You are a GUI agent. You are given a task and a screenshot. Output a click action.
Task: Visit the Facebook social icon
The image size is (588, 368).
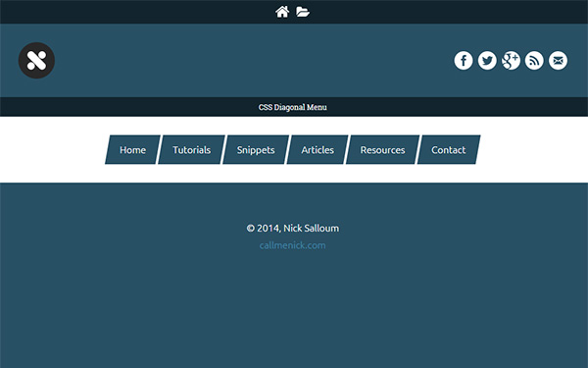pos(464,61)
